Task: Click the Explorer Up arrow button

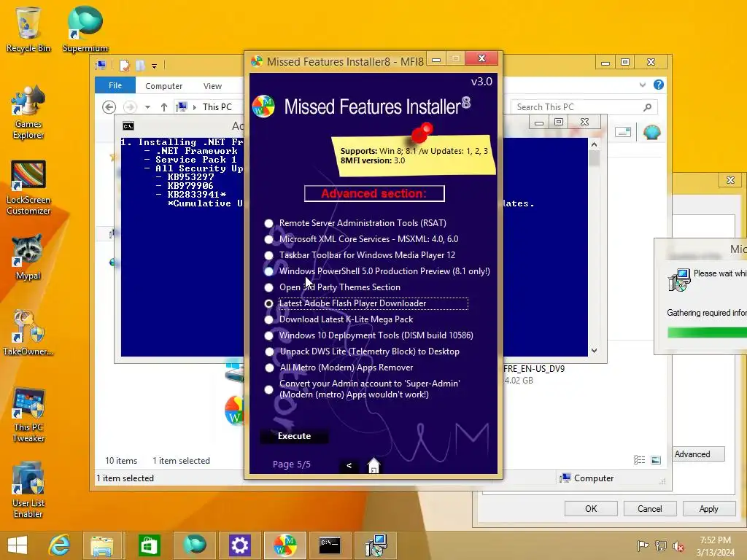Action: 164,107
